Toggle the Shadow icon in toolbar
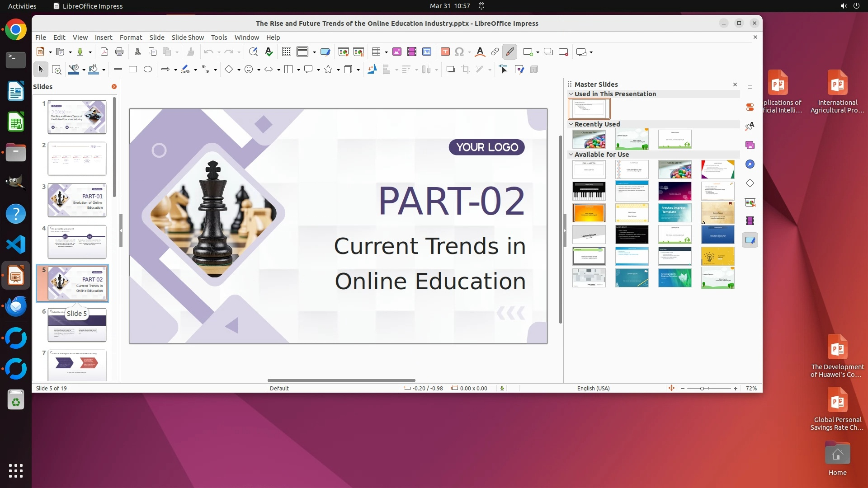This screenshot has width=868, height=488. click(450, 69)
